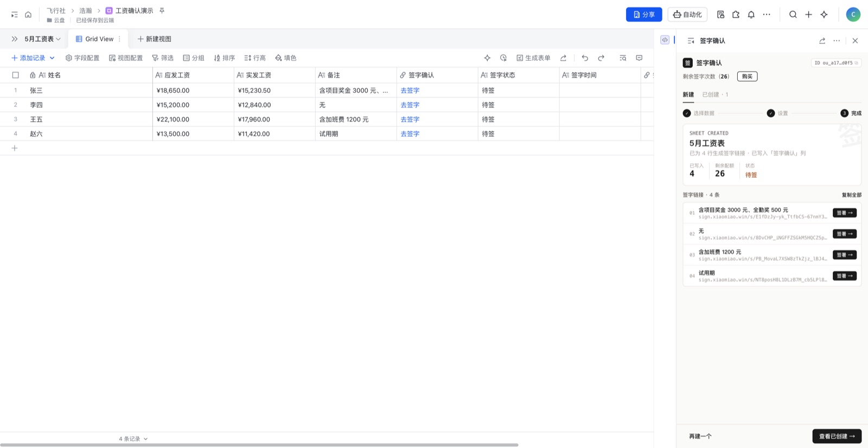Open 签字确认 panel more options
Image resolution: width=868 pixels, height=448 pixels.
pyautogui.click(x=837, y=41)
